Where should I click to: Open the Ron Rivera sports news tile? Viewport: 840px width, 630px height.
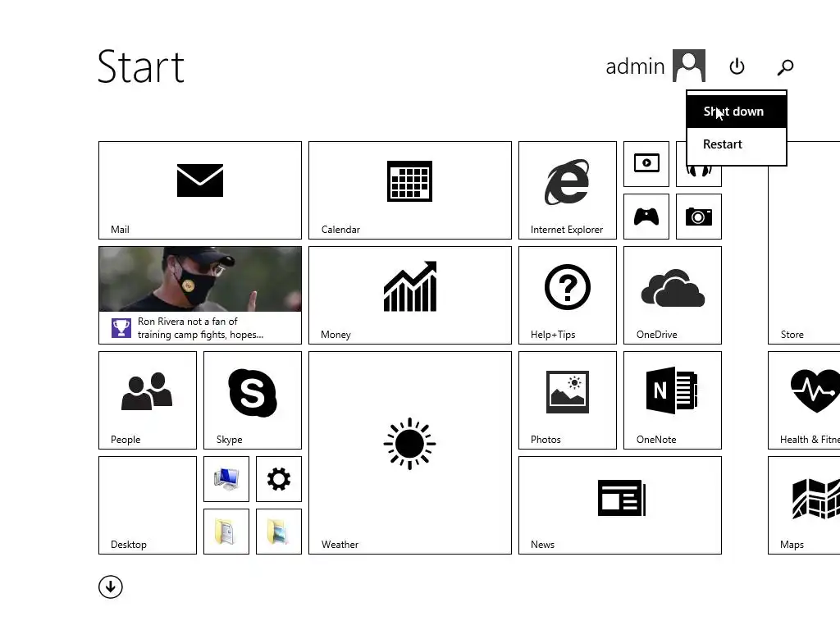200,295
